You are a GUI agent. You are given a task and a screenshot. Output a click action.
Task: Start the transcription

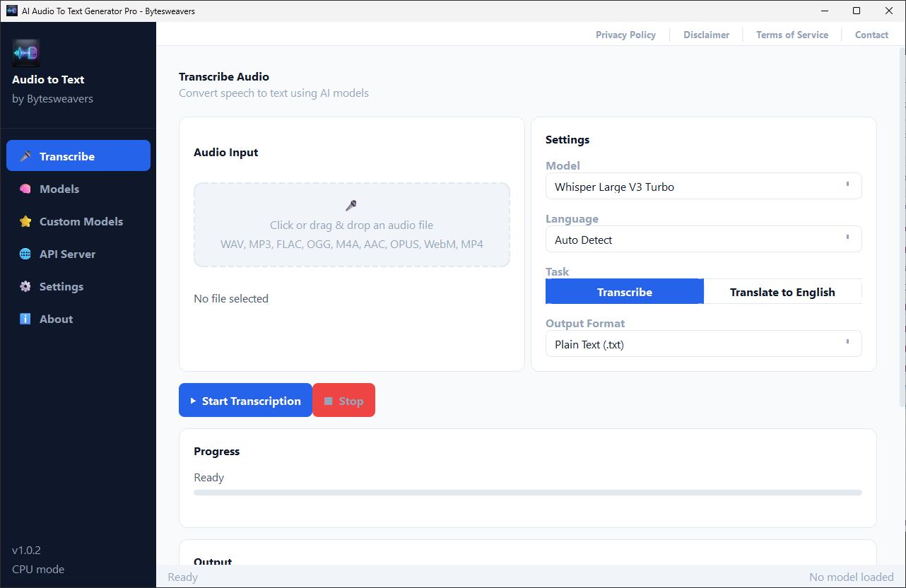(245, 400)
